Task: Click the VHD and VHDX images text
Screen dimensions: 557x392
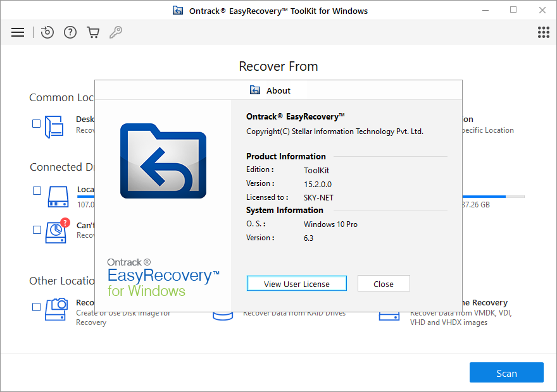Action: coord(449,322)
